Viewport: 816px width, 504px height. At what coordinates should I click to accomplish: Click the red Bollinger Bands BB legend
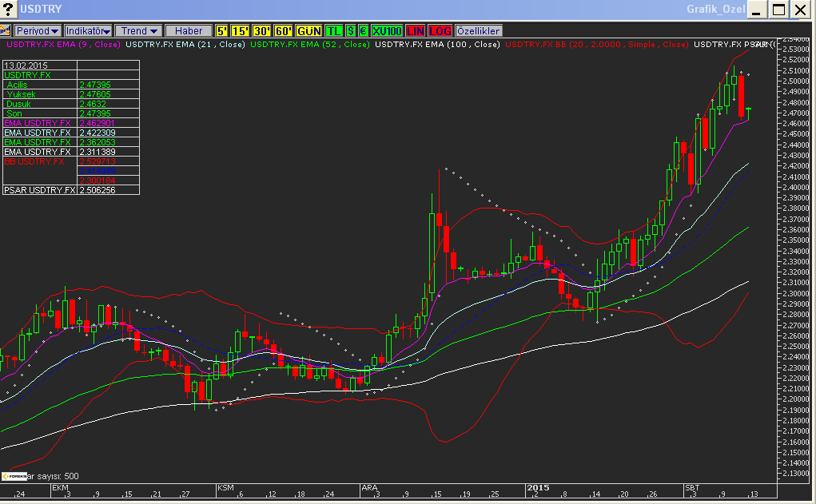click(x=596, y=45)
